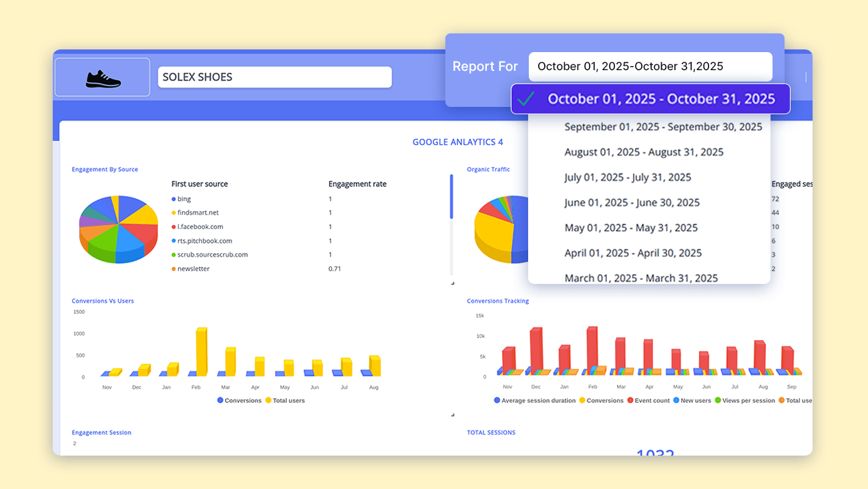Click the orange dot beside newsletter source

click(x=174, y=269)
